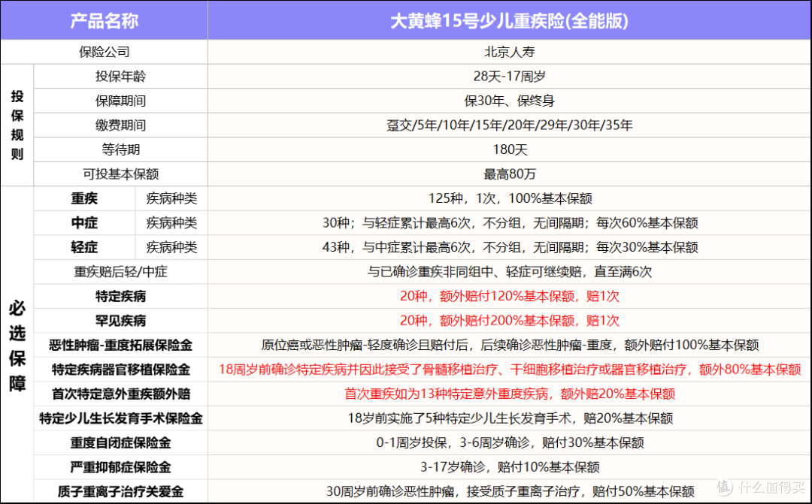
Task: Select the 3-17岁确诊，赔付10%基本保额 value
Action: pos(510,466)
